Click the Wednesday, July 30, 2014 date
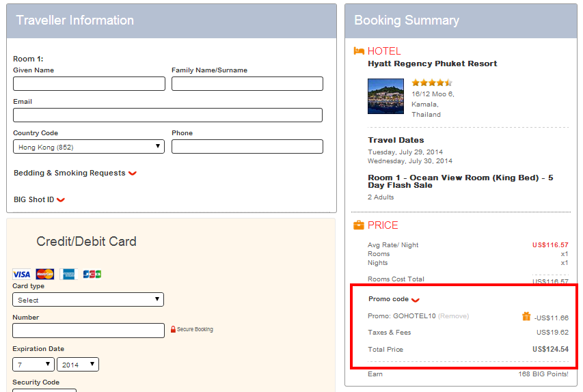583x392 pixels. click(410, 161)
